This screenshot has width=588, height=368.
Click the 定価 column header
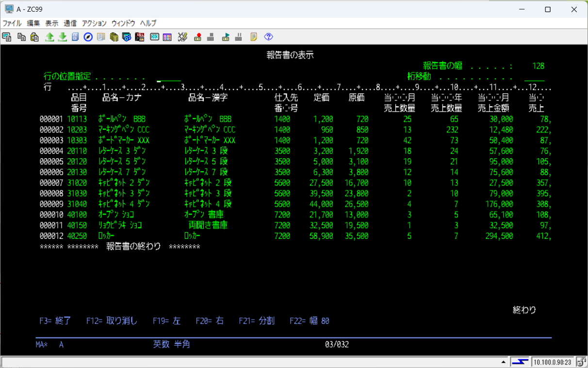point(322,98)
